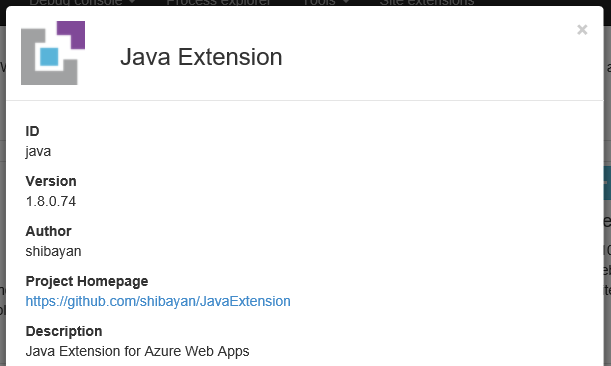Viewport: 611px width, 366px height.
Task: Select the Java Extension title text
Action: pos(201,57)
